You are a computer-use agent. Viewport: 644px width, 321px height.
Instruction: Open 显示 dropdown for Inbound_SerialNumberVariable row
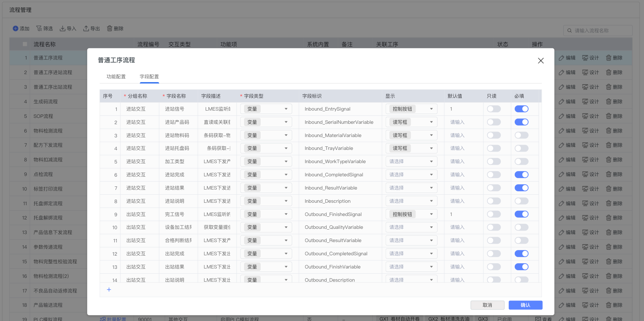pyautogui.click(x=411, y=122)
